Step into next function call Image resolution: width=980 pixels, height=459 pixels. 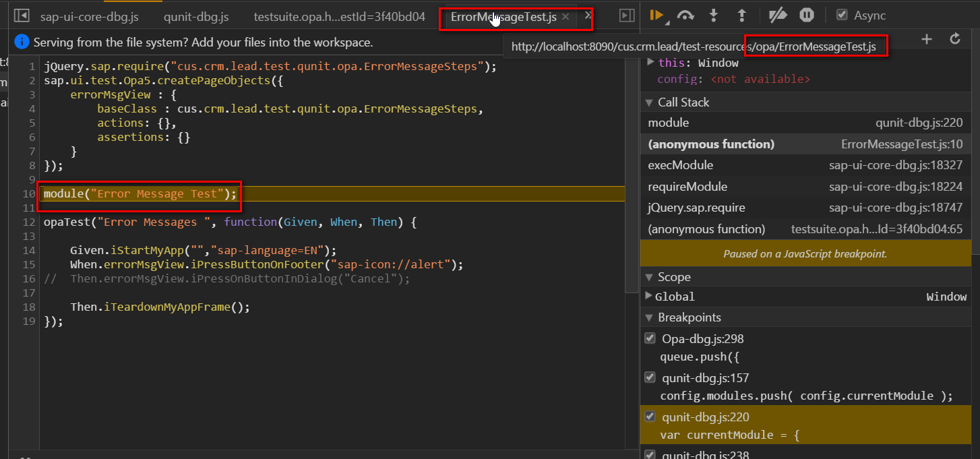pos(714,16)
